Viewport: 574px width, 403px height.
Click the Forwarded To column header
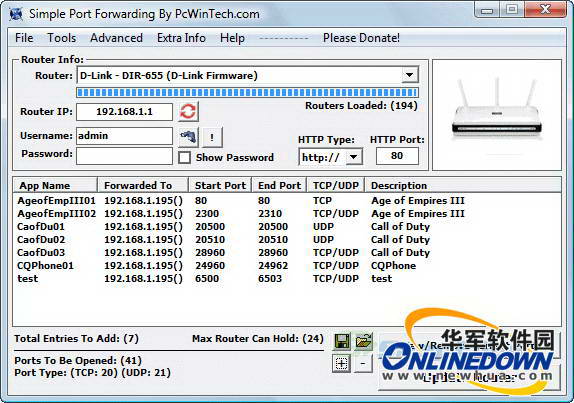(x=143, y=185)
